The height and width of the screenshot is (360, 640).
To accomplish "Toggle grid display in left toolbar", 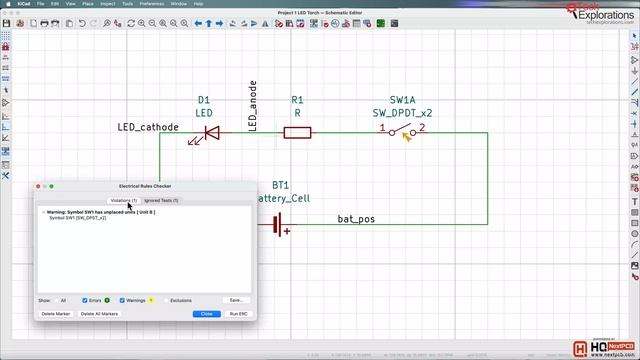I will (x=5, y=36).
